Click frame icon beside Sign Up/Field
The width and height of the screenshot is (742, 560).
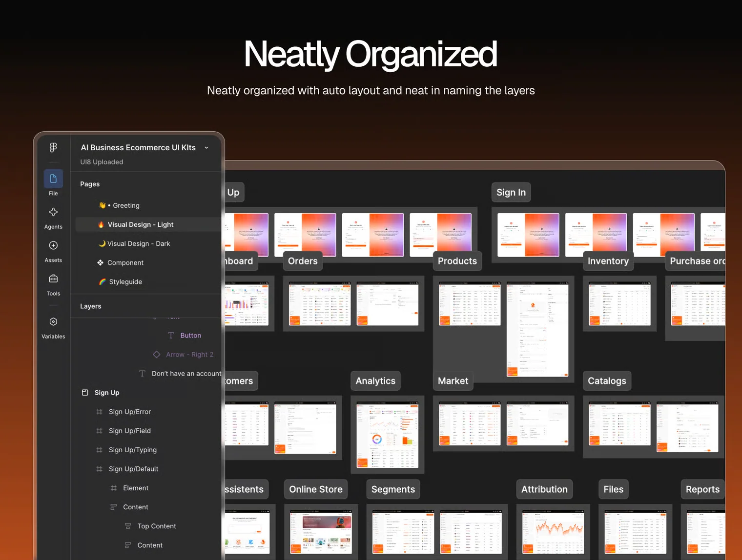pos(99,431)
